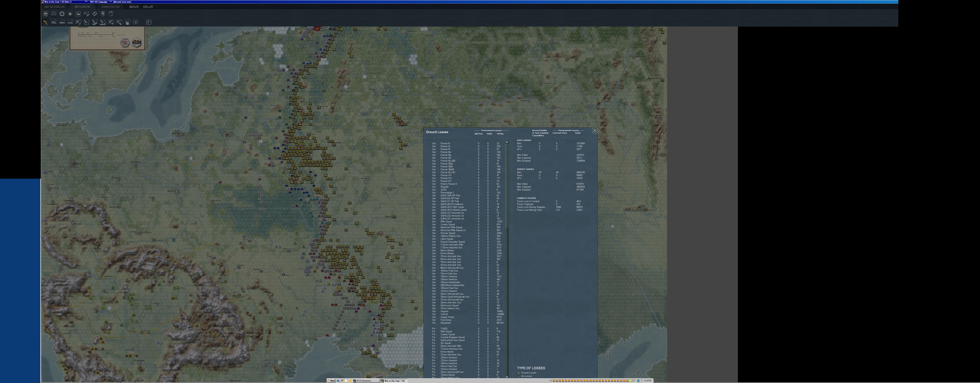Screen dimensions: 980x383
Task: Open the weather map icon
Action: pos(78,14)
